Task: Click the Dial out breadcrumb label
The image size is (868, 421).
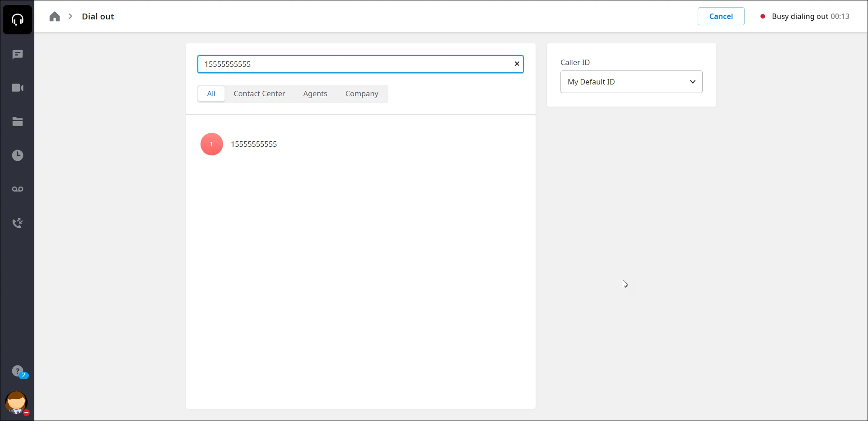Action: pos(98,17)
